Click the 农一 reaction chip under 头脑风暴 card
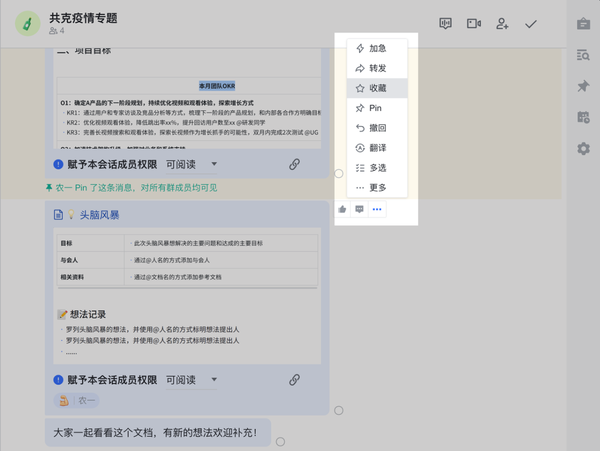600x451 pixels. click(77, 401)
